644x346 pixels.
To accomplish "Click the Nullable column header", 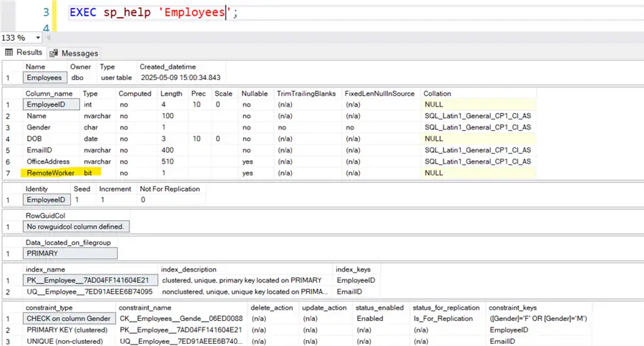I will click(254, 93).
